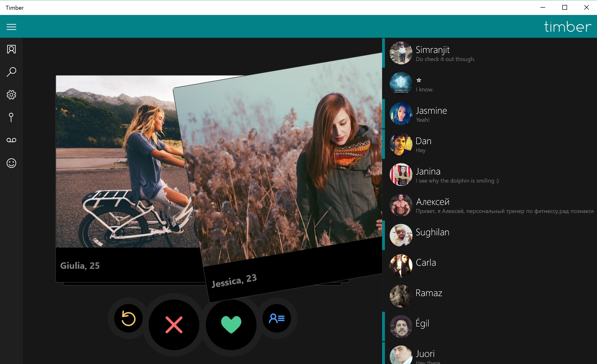
Task: Open the hamburger menu
Action: (11, 27)
